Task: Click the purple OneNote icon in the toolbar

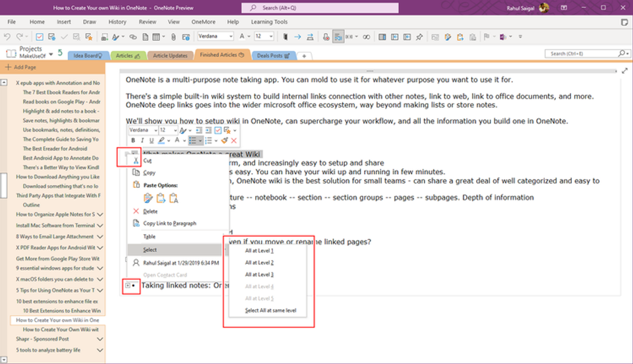Action: (x=502, y=37)
